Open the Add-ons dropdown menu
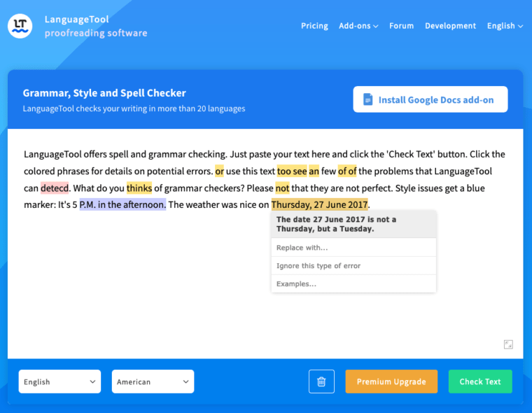Viewport: 532px width, 413px height. pos(358,26)
